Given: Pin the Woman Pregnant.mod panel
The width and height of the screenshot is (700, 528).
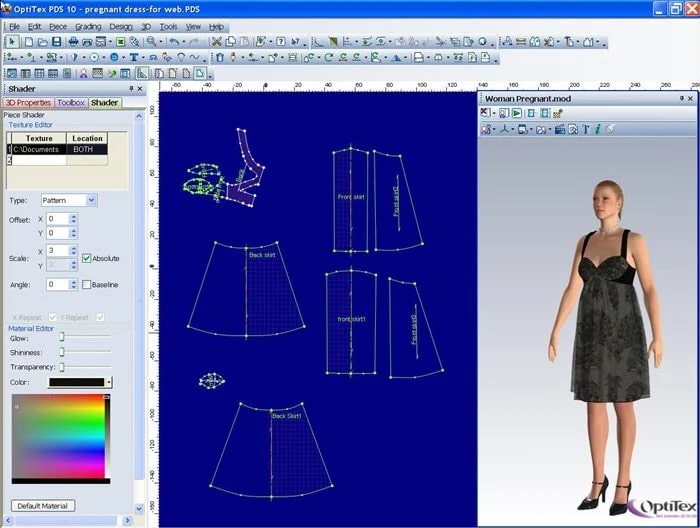Looking at the screenshot, I should click(682, 99).
